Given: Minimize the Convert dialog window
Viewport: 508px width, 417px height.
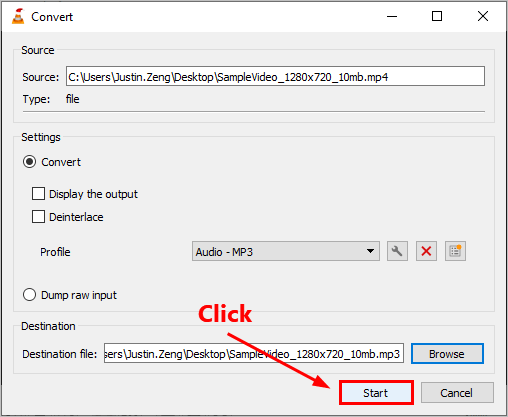Looking at the screenshot, I should [x=392, y=16].
